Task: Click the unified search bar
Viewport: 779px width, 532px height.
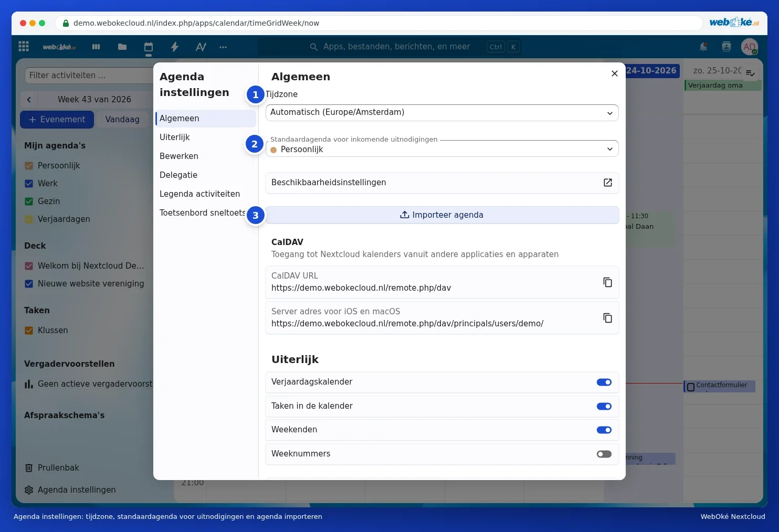Action: click(389, 47)
